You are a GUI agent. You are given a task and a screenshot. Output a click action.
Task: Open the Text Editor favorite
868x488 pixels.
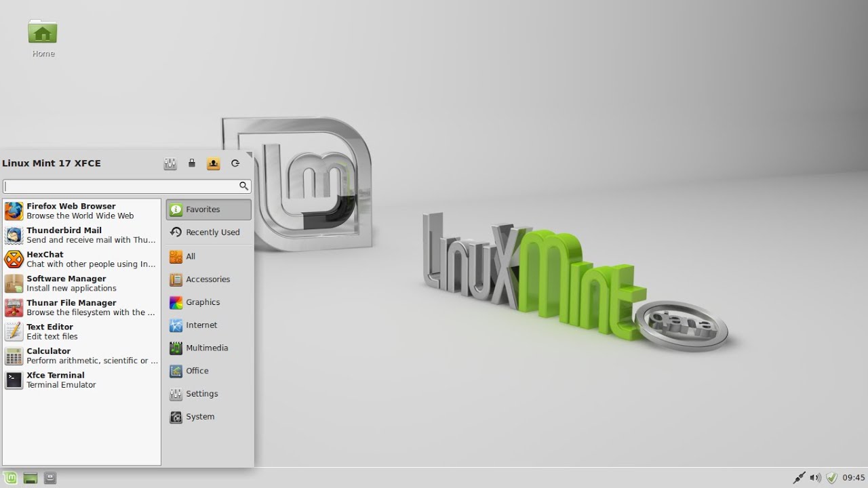[x=81, y=331]
